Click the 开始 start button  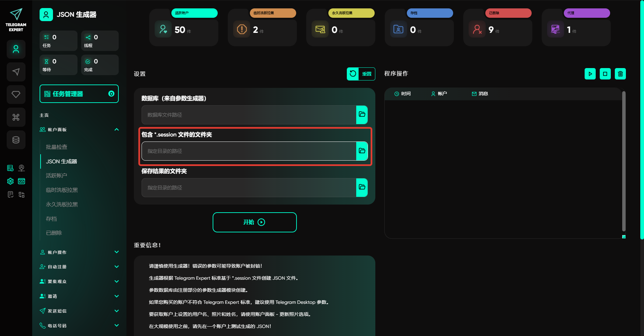point(255,222)
